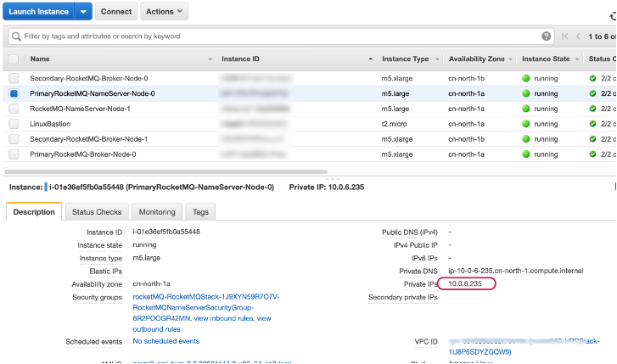Click the No scheduled events link

point(166,341)
